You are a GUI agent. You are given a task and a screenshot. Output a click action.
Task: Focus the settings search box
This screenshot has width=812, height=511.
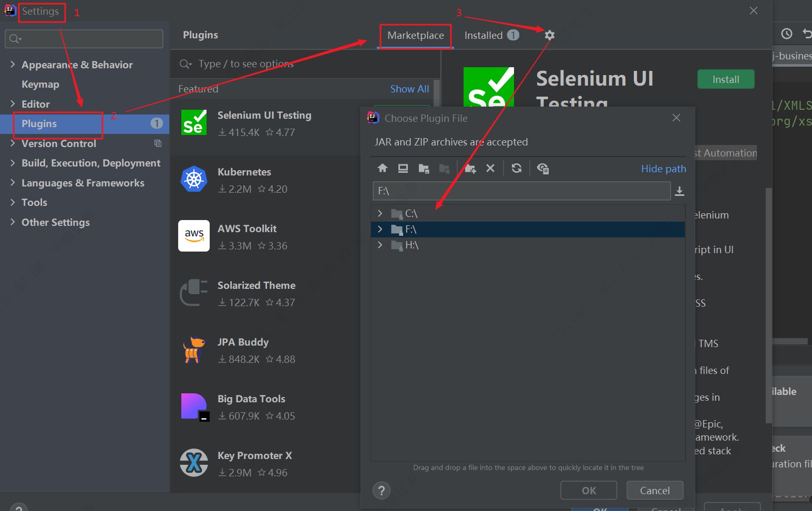[84, 39]
